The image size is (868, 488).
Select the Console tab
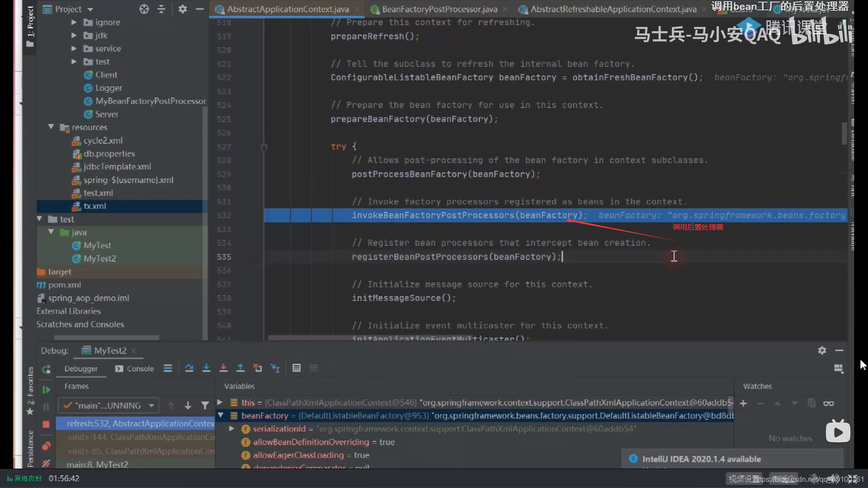[x=135, y=369]
